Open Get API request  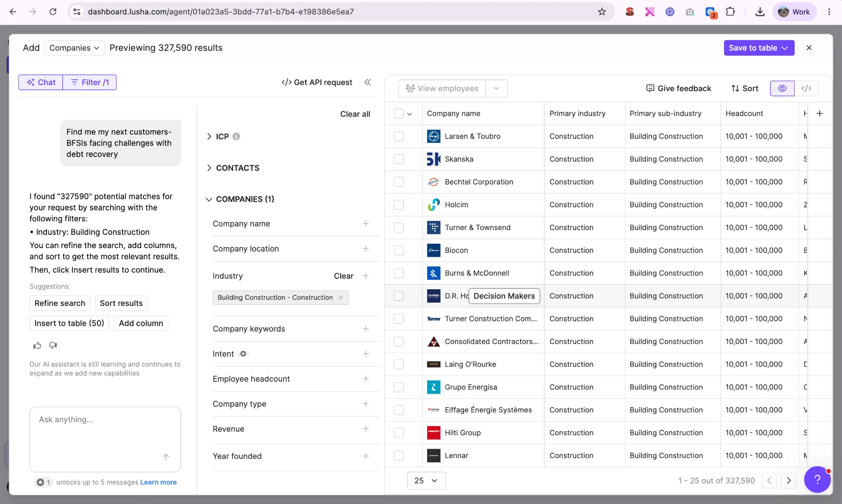317,82
